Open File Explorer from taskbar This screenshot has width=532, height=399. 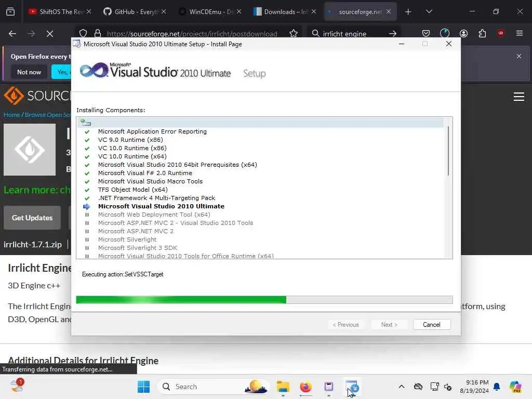click(283, 387)
